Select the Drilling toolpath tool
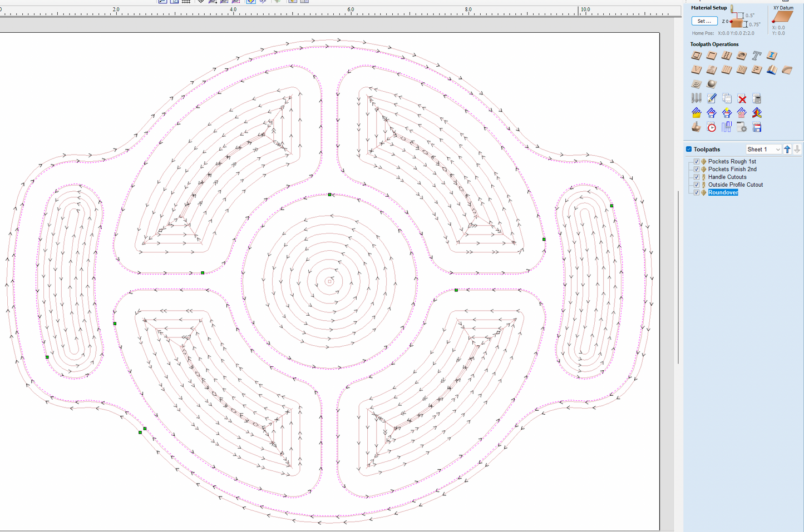This screenshot has height=532, width=804. [x=726, y=56]
